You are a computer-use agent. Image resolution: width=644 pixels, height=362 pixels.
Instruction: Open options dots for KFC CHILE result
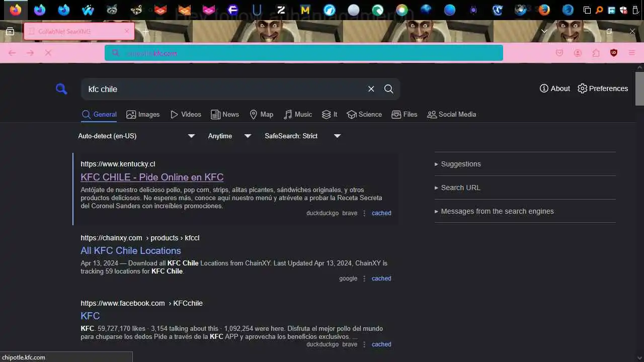point(365,213)
